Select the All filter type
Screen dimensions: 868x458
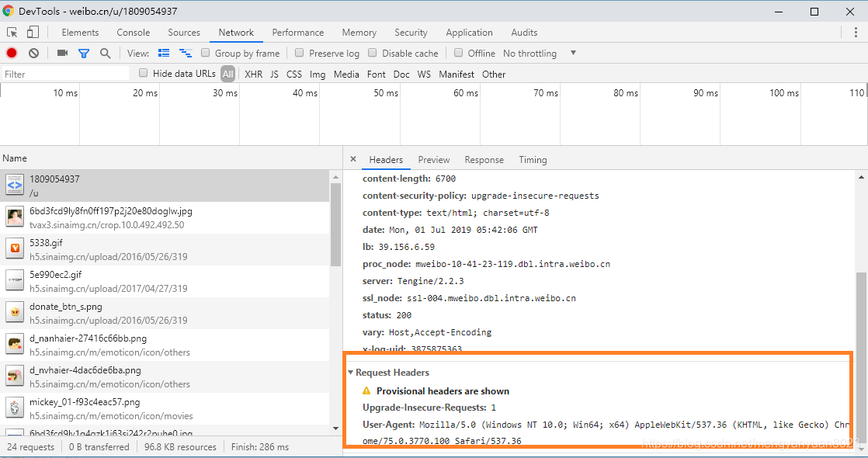(228, 74)
